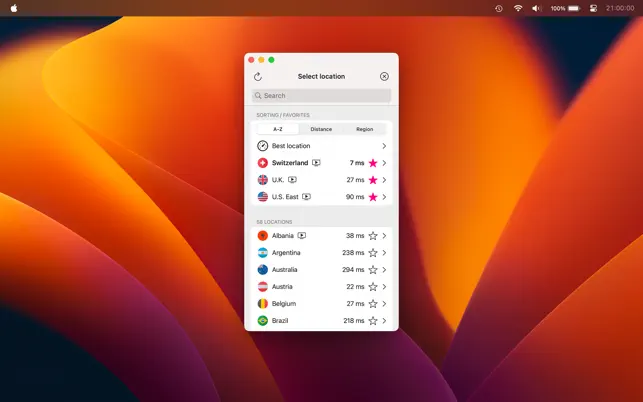Click the 238 ms latency value

[x=353, y=253]
